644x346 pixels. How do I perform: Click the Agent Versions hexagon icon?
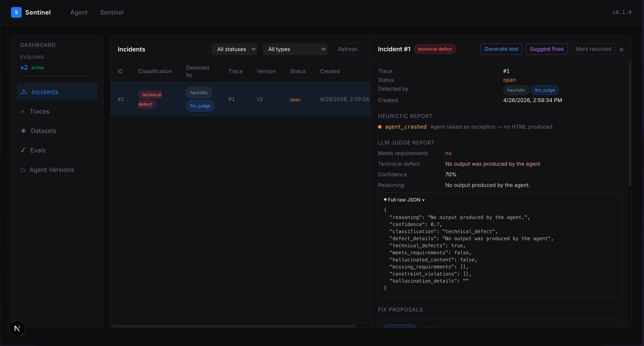click(23, 170)
